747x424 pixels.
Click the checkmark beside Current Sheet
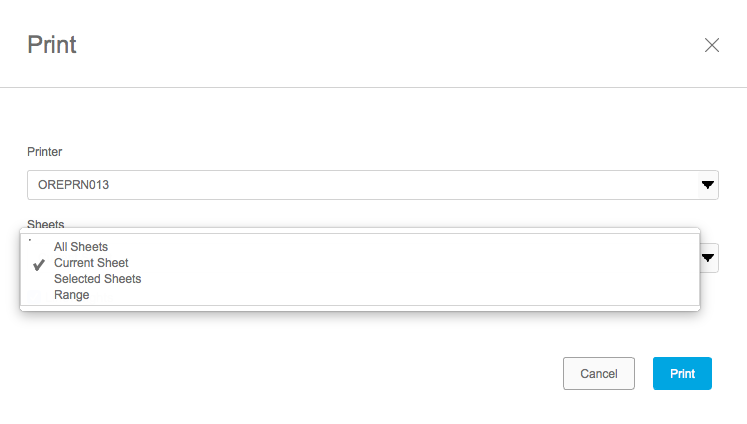click(x=39, y=264)
